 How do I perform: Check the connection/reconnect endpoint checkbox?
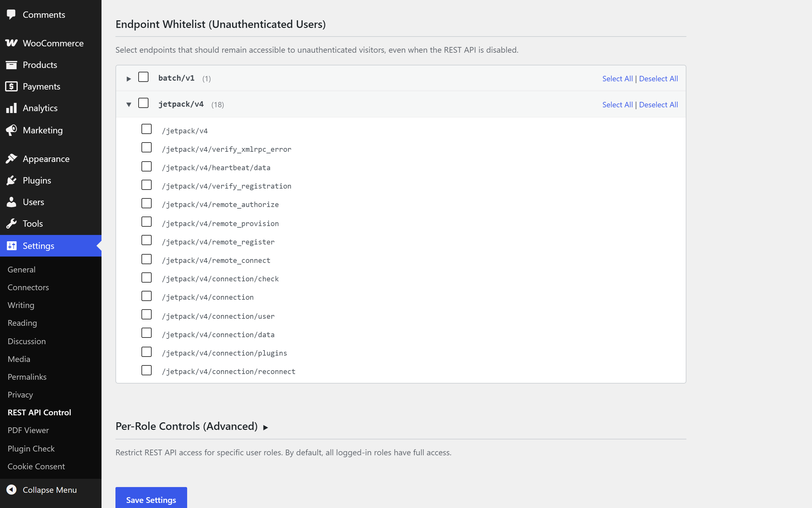click(x=147, y=370)
